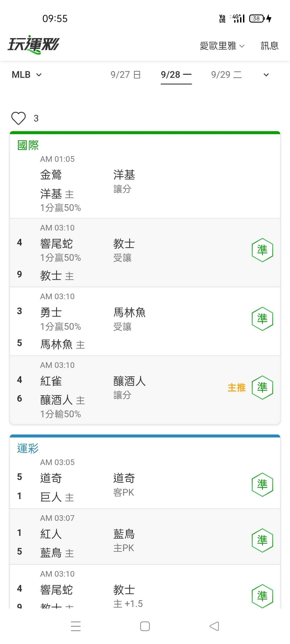Image resolution: width=290 pixels, height=644 pixels.
Task: Switch to the 9/27 日 date tab
Action: [126, 75]
